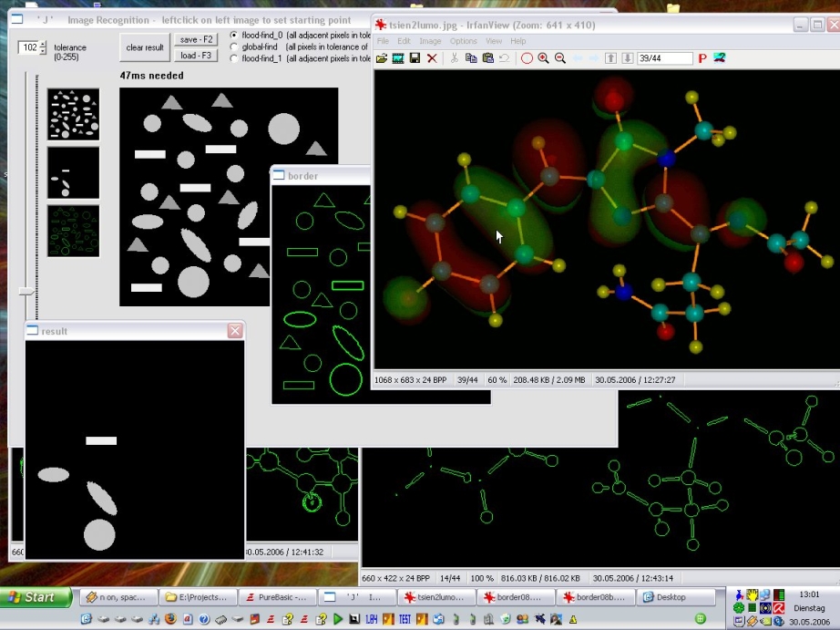Open the View menu in IrfanView

pyautogui.click(x=494, y=41)
